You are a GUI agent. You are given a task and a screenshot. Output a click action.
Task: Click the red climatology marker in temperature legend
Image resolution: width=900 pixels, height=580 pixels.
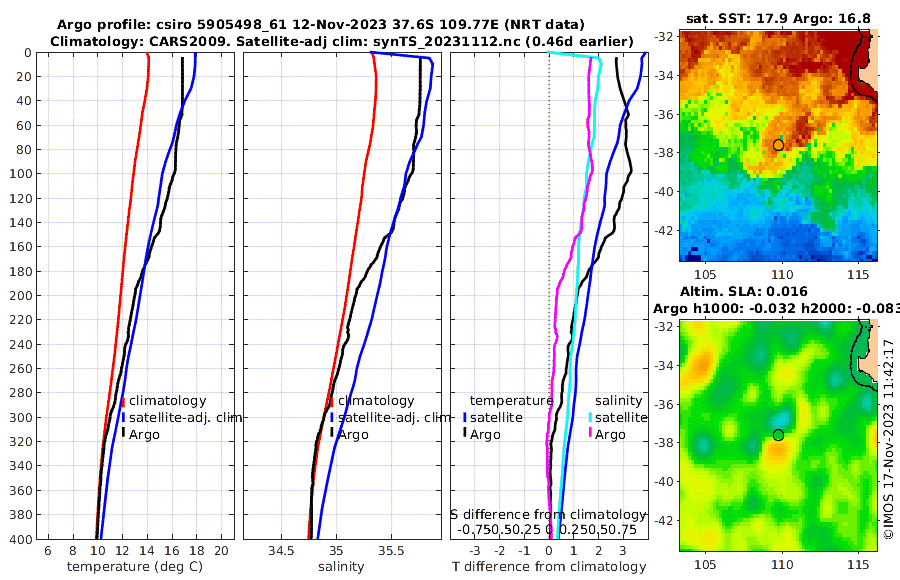pos(123,402)
